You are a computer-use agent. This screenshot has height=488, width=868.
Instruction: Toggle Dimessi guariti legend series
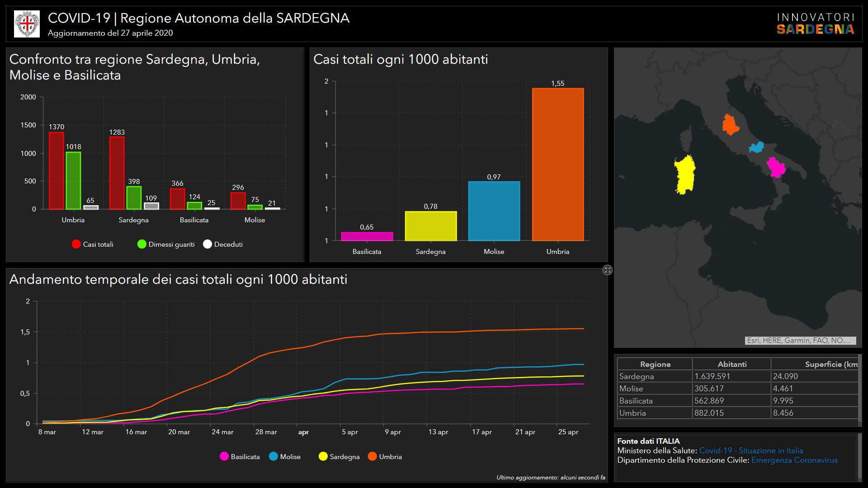point(166,244)
